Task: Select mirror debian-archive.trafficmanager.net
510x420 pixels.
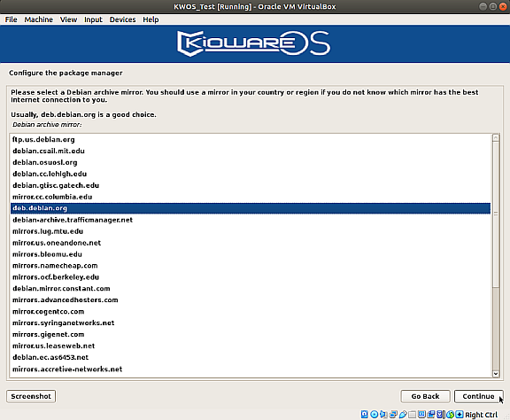Action: click(251, 220)
